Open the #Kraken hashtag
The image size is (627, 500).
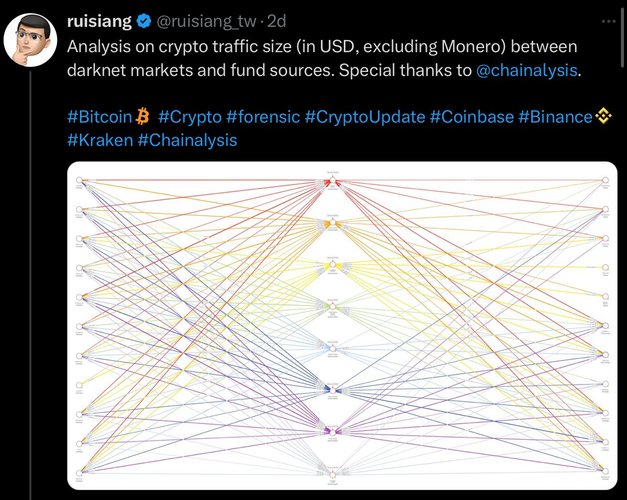100,140
